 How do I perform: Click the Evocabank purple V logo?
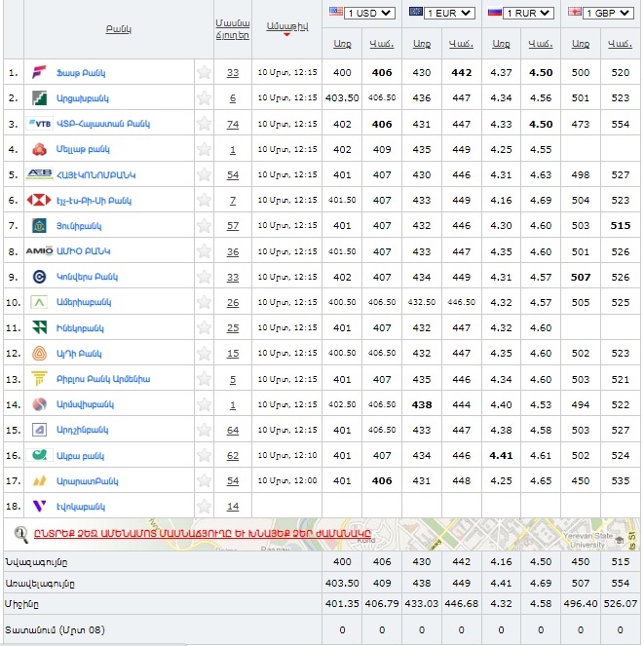[x=39, y=507]
